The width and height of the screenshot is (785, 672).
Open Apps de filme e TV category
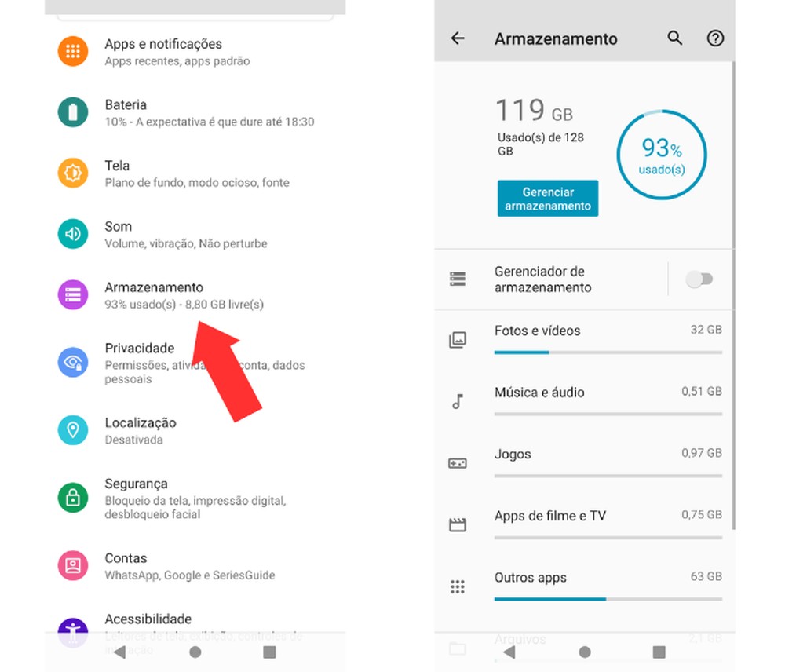click(x=585, y=524)
